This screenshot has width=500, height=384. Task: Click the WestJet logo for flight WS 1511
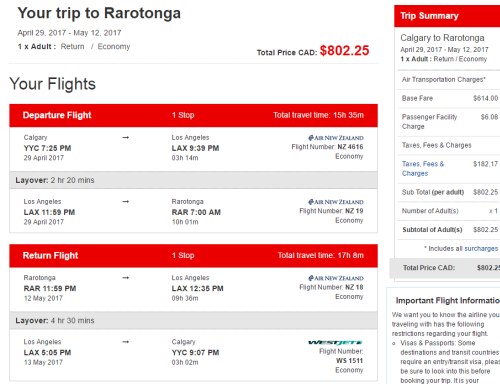335,342
